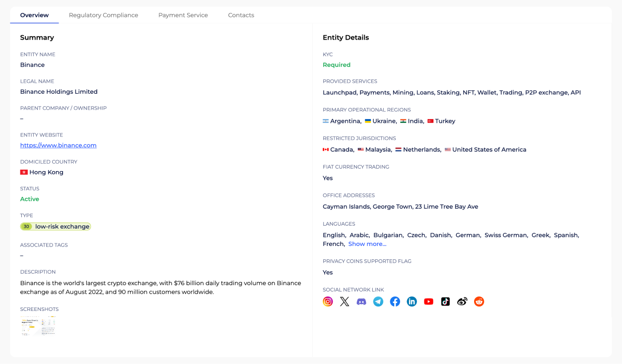Click the Ukraine flag icon
622x364 pixels.
click(x=368, y=121)
